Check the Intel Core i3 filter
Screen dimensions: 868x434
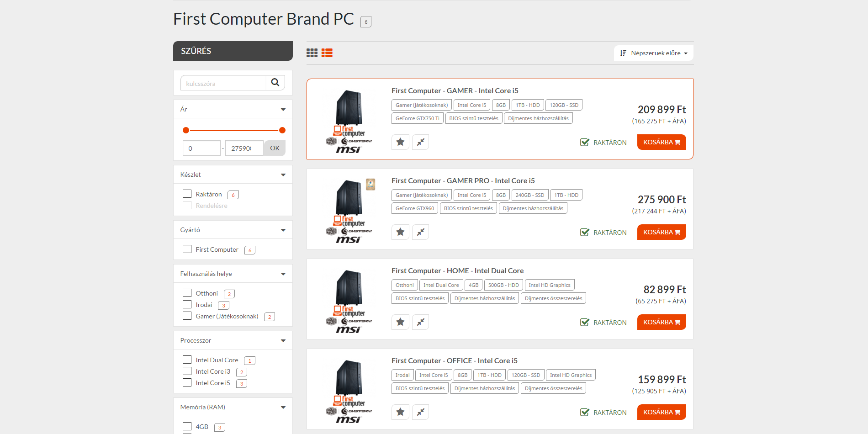pos(187,371)
